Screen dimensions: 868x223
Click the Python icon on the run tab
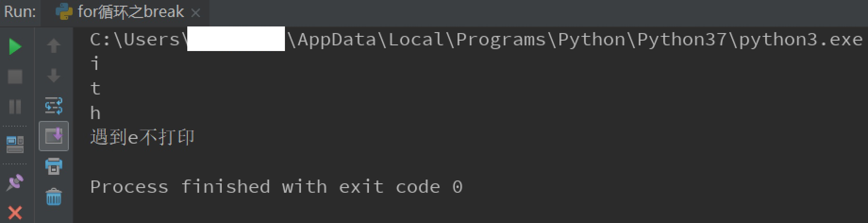coord(64,12)
